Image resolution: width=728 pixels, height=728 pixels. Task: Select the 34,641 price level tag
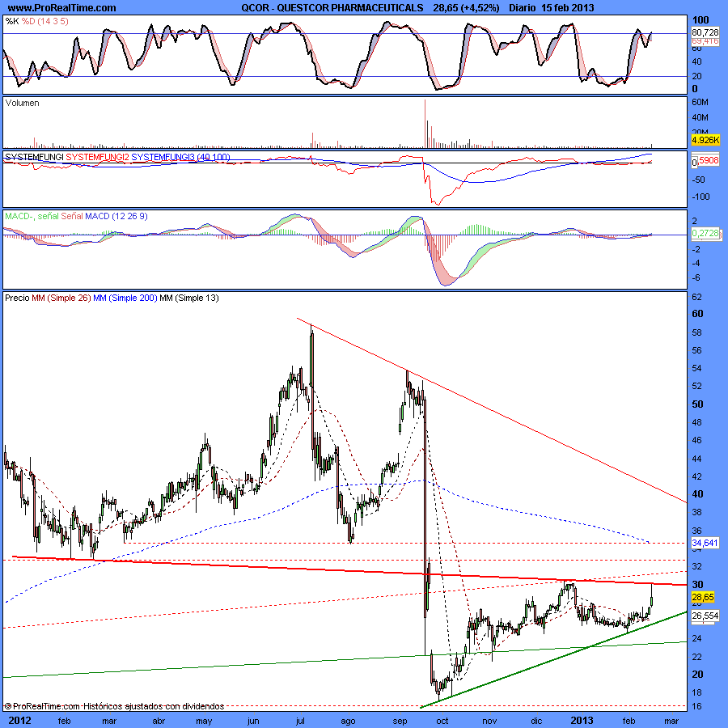click(x=705, y=543)
